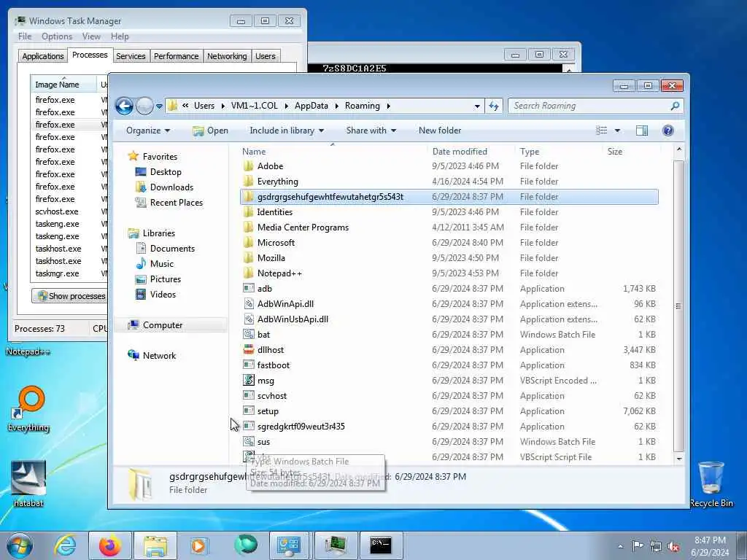Viewport: 747px width, 560px height.
Task: Open the Everything shortcut on desktop
Action: pyautogui.click(x=28, y=408)
